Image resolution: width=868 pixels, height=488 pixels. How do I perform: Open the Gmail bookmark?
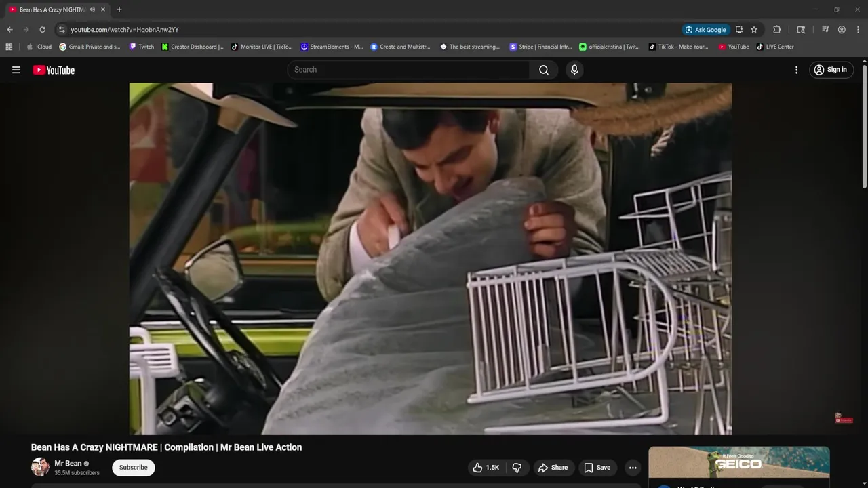point(90,47)
